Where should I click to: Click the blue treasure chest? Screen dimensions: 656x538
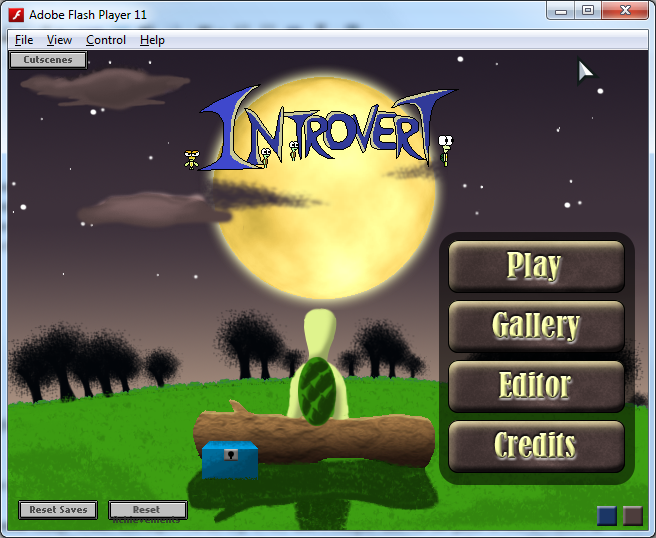[x=230, y=459]
